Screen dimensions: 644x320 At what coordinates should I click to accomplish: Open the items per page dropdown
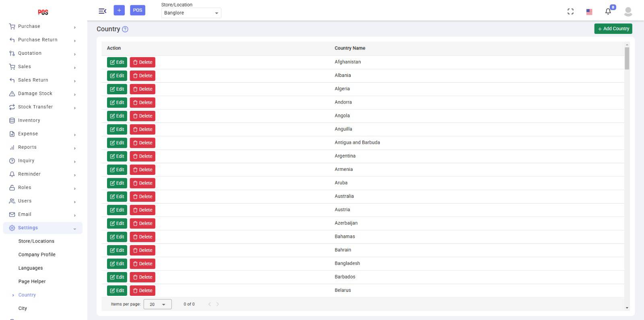pyautogui.click(x=157, y=304)
